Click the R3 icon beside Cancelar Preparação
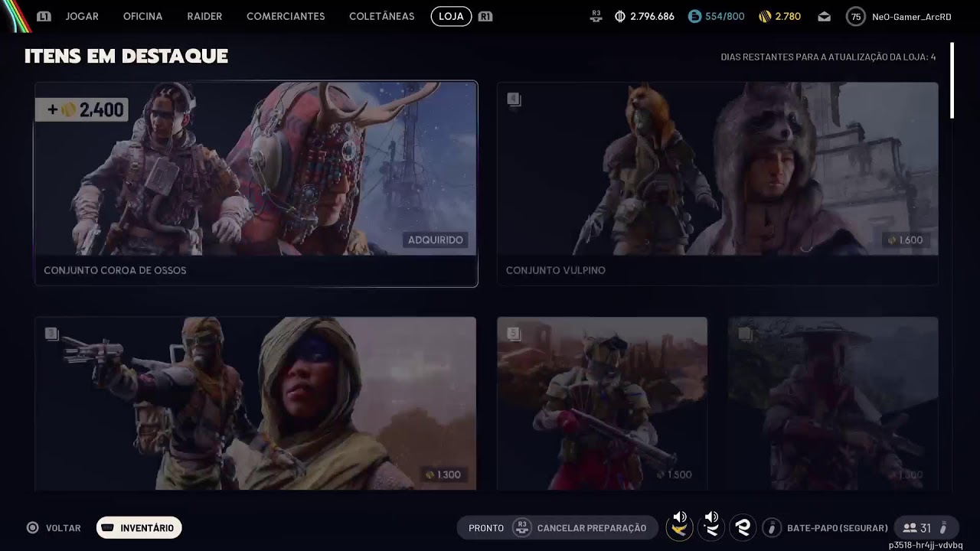The image size is (980, 551). 521,528
